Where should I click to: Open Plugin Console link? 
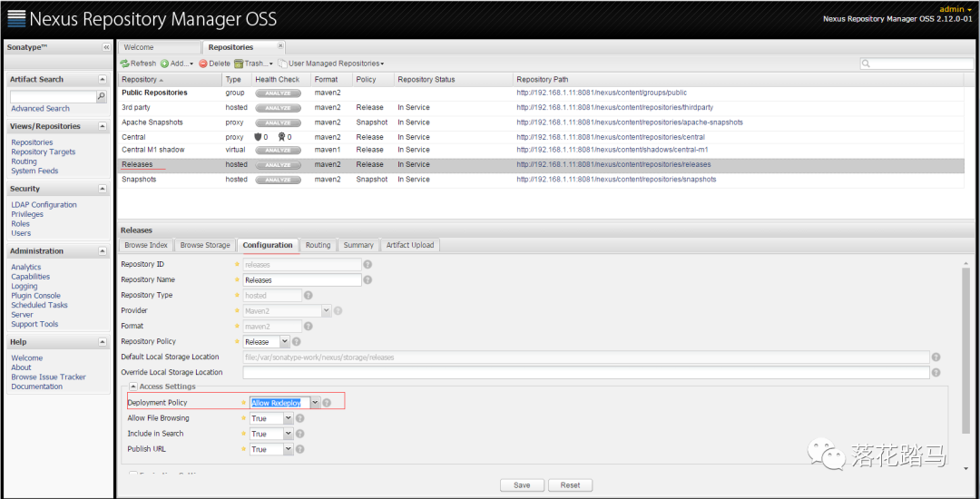coord(35,296)
